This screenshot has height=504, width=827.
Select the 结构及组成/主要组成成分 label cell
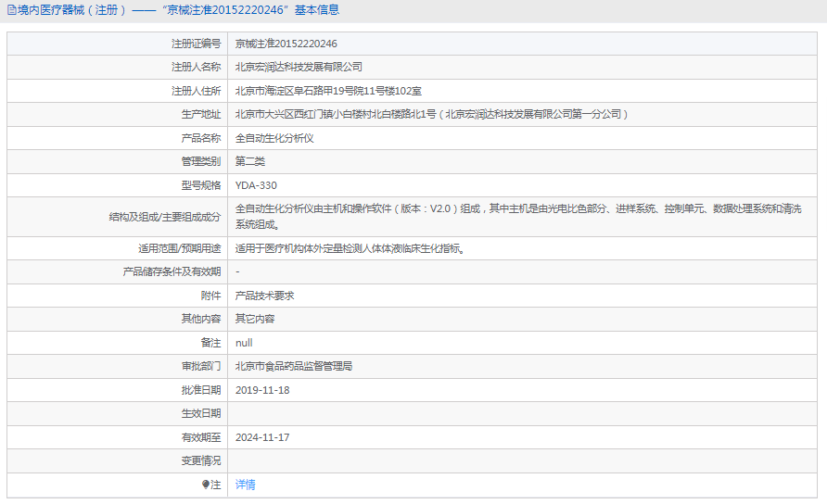pyautogui.click(x=117, y=217)
